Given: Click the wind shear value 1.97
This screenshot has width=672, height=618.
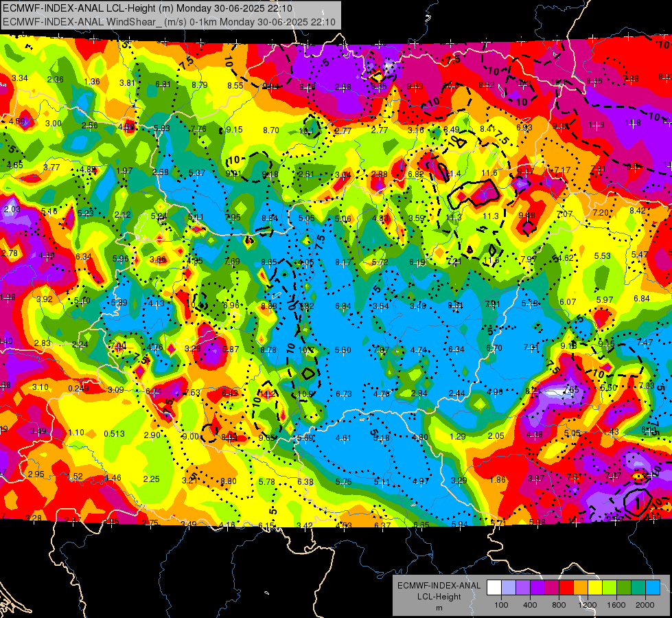Looking at the screenshot, I should pos(124,171).
